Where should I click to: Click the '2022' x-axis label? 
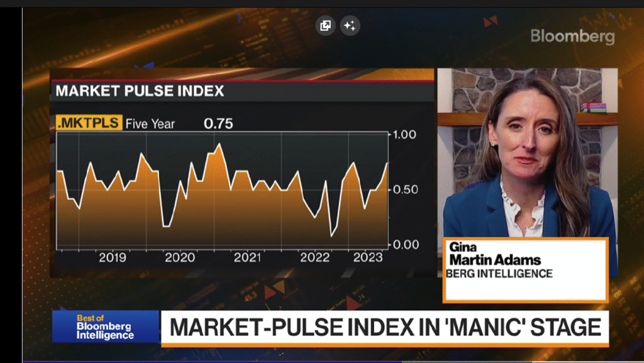314,257
